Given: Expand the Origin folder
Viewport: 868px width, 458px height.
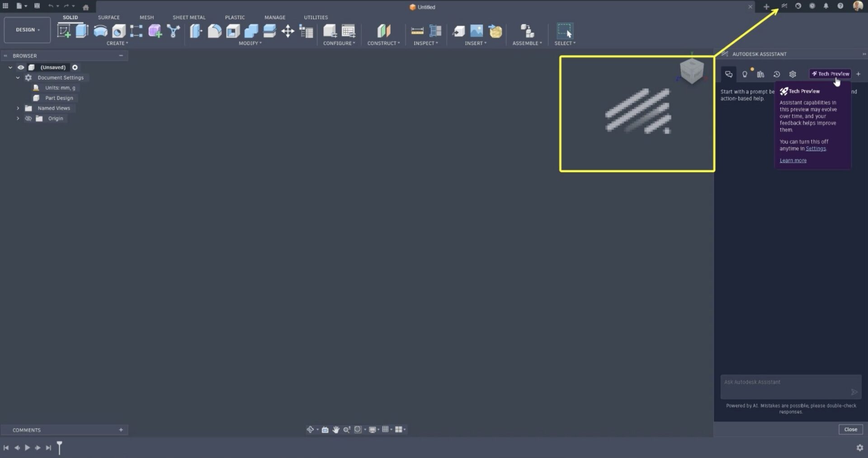Looking at the screenshot, I should (x=18, y=118).
